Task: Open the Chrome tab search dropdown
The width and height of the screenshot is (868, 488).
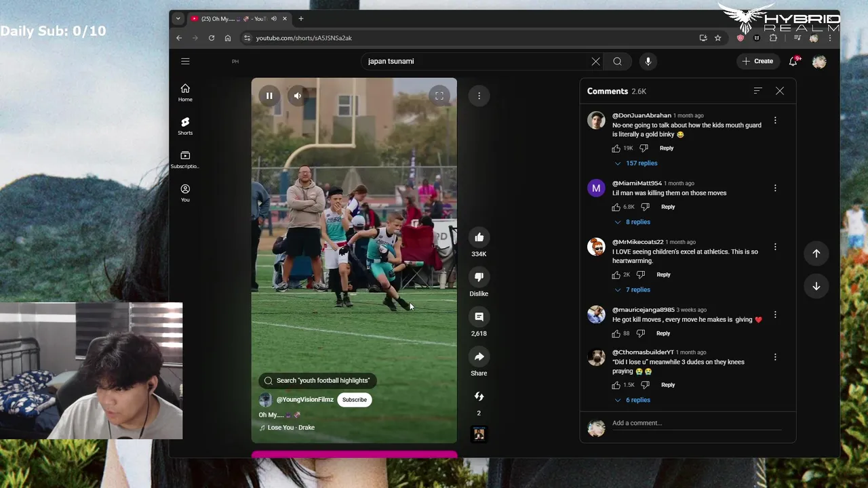Action: 178,19
